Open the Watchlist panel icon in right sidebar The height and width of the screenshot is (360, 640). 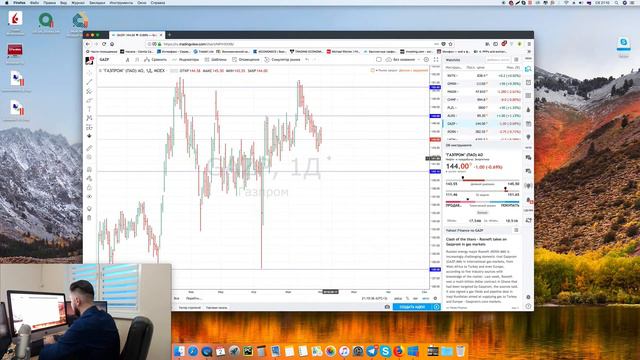point(528,69)
